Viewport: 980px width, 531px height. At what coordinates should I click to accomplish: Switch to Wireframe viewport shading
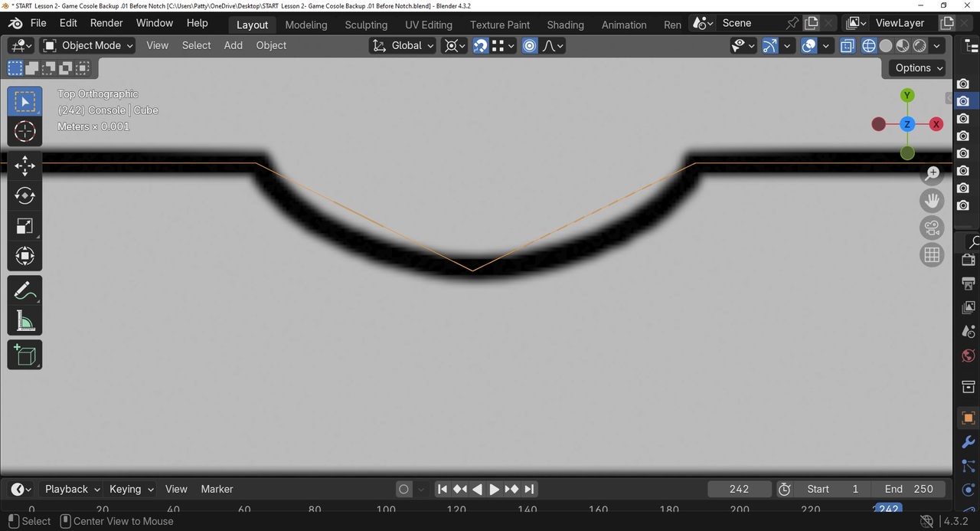coord(869,45)
